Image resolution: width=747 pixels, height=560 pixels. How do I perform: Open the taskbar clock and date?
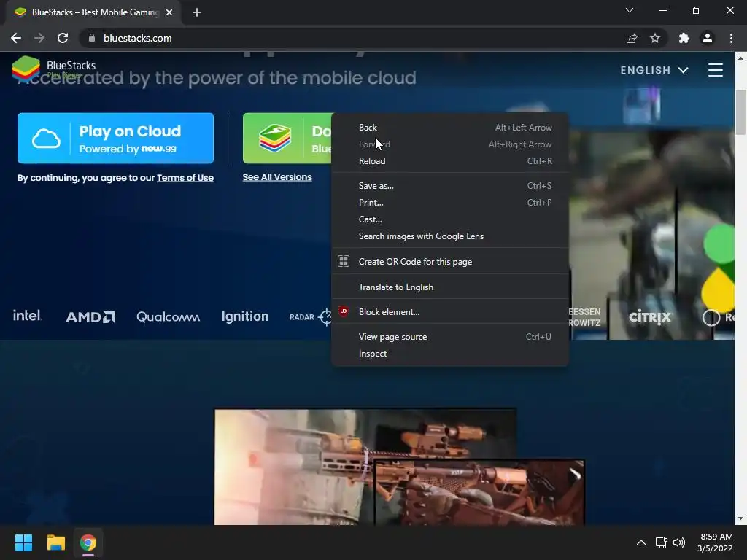715,542
